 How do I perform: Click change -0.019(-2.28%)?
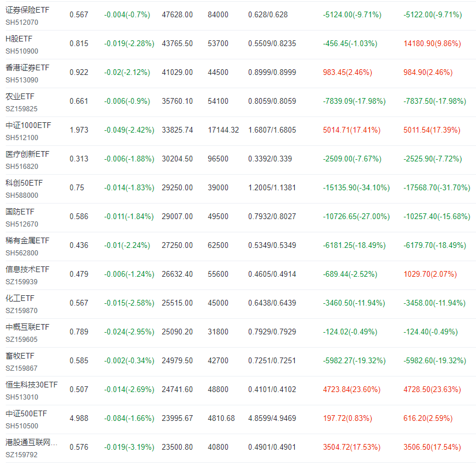129,44
